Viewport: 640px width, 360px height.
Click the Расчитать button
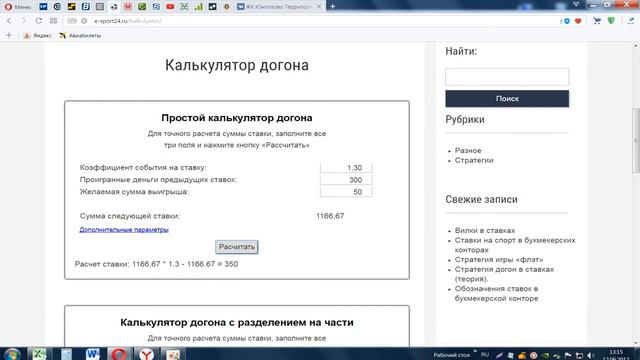click(237, 247)
